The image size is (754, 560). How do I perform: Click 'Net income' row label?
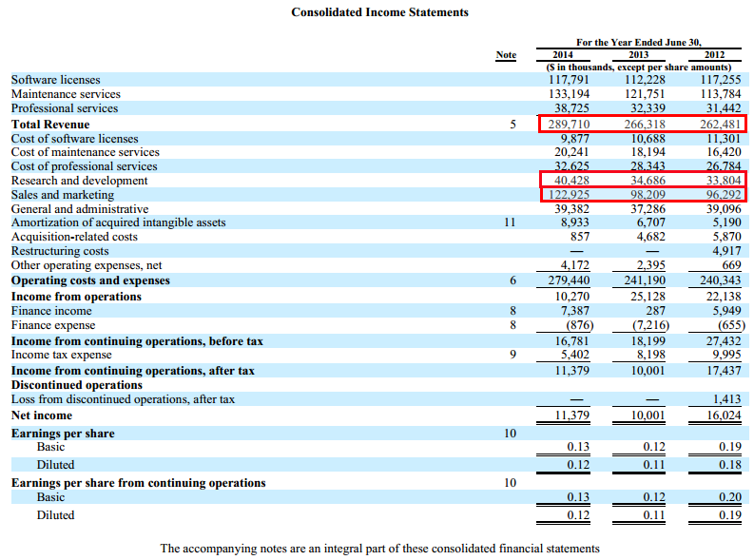click(x=42, y=415)
